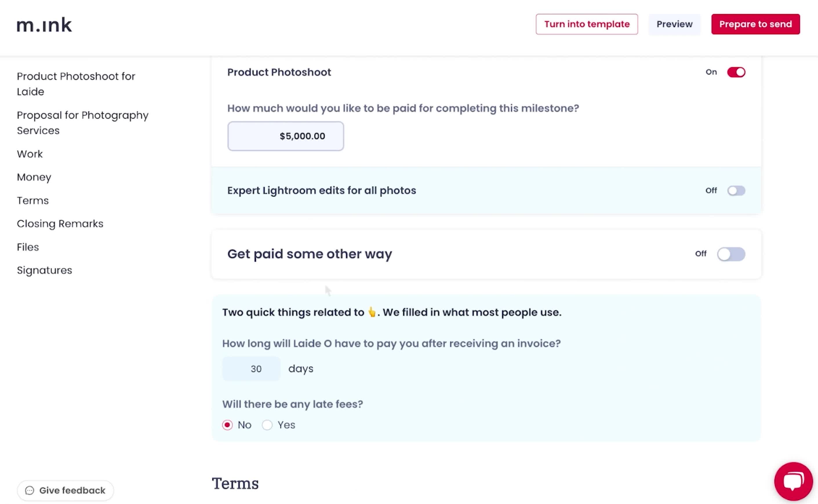This screenshot has height=504, width=818.
Task: Select Yes for late fees
Action: tap(267, 425)
